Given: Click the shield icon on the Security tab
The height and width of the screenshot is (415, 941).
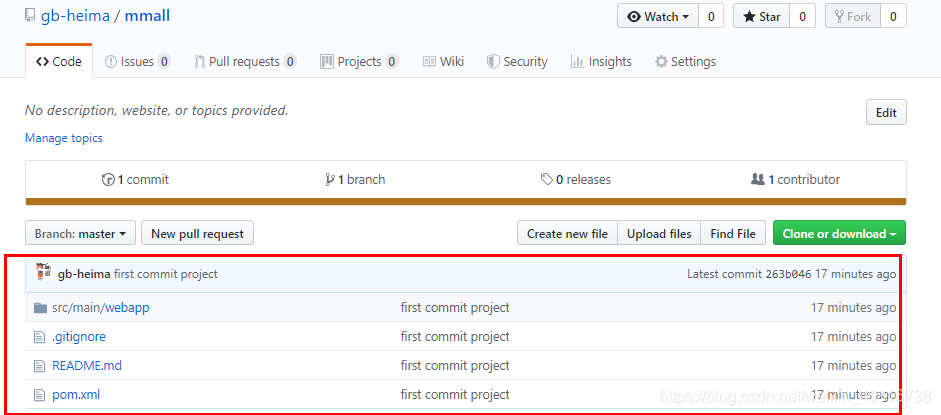Looking at the screenshot, I should [x=493, y=62].
